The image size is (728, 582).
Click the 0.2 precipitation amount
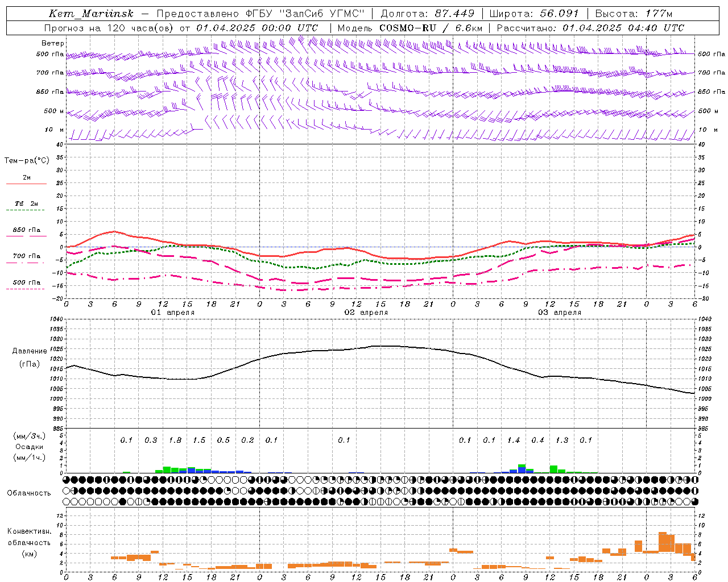[247, 440]
